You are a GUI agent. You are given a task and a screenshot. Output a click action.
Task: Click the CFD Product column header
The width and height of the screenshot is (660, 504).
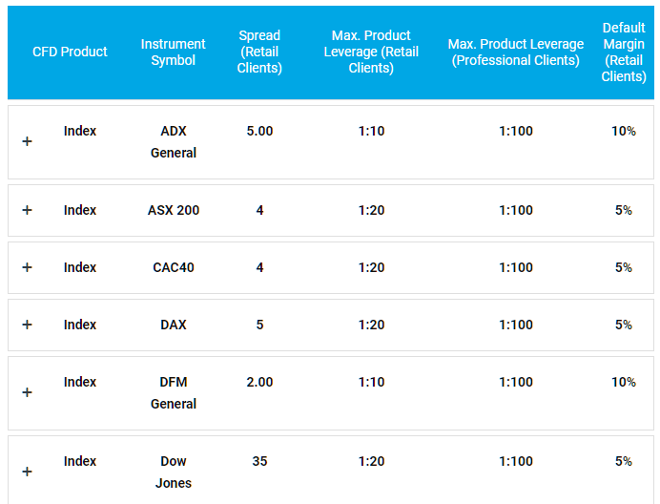[70, 52]
